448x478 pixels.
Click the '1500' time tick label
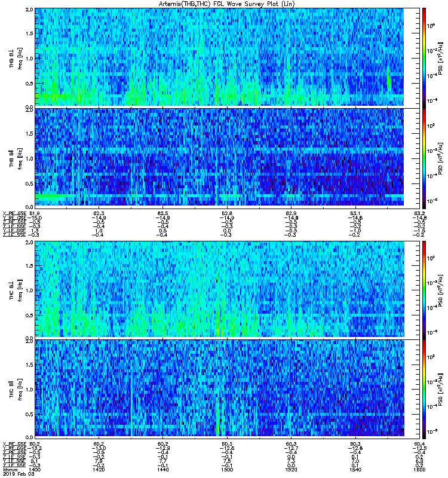228,470
